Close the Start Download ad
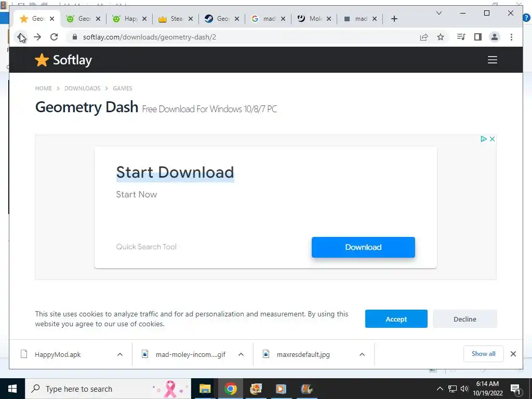This screenshot has width=532, height=399. point(493,139)
